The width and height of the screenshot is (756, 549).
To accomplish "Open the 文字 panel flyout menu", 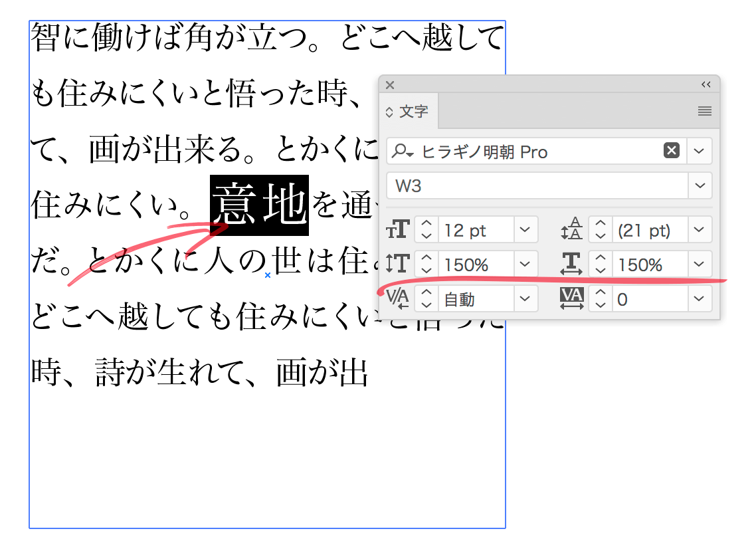I will [704, 112].
